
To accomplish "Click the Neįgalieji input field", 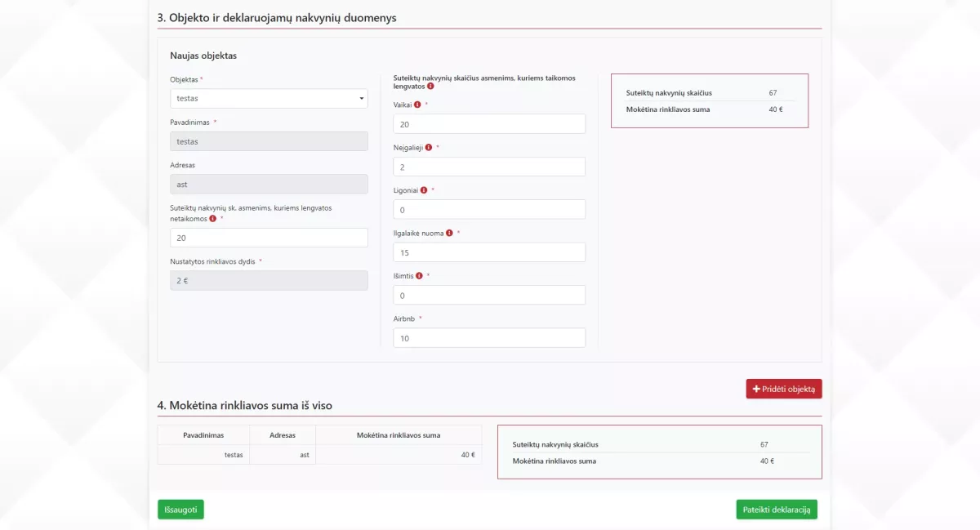I will [x=489, y=167].
